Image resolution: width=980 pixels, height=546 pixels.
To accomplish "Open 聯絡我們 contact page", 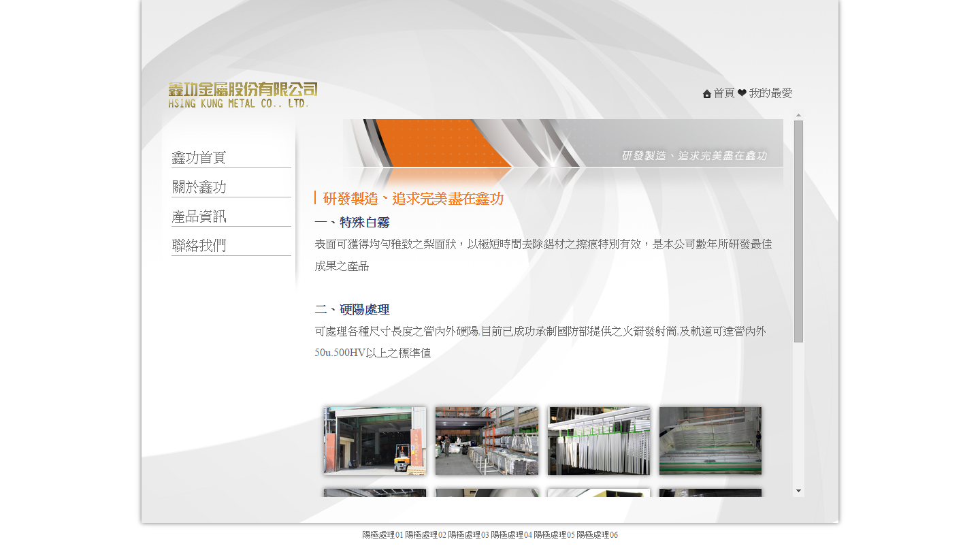I will 199,246.
